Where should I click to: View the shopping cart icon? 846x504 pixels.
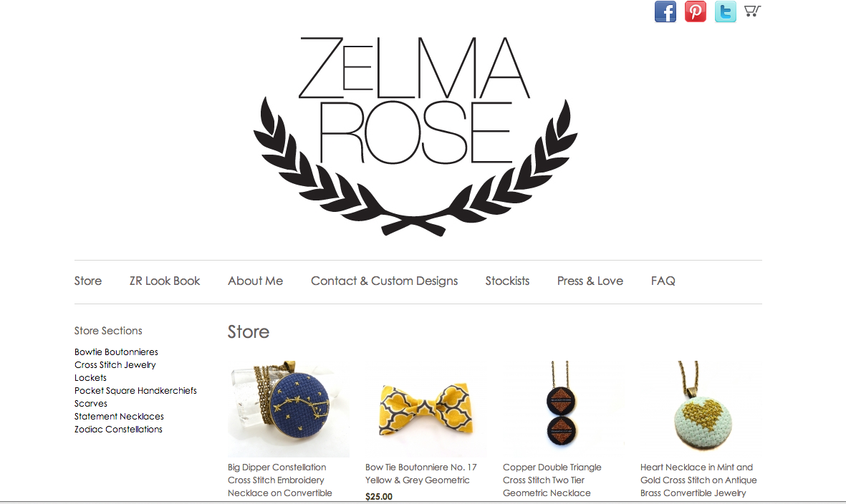click(752, 11)
